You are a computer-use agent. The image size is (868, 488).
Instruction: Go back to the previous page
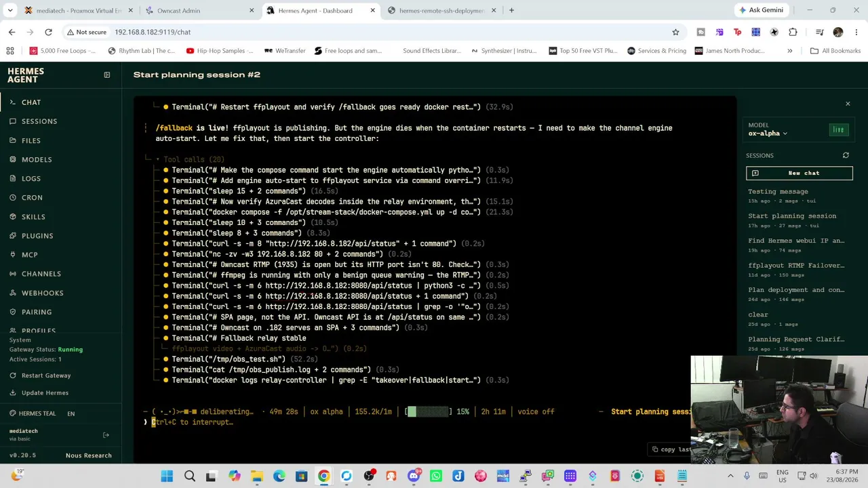point(12,32)
